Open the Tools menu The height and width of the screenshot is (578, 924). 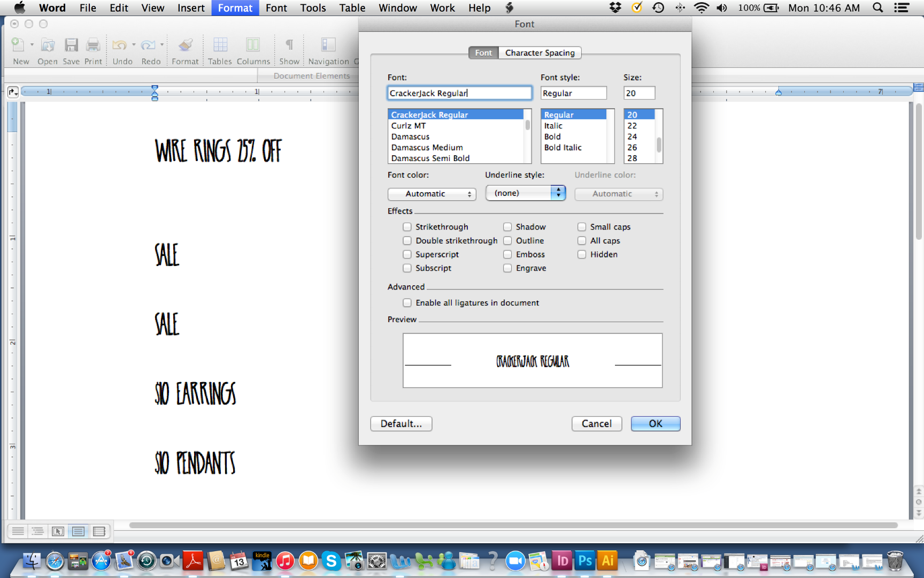coord(312,7)
